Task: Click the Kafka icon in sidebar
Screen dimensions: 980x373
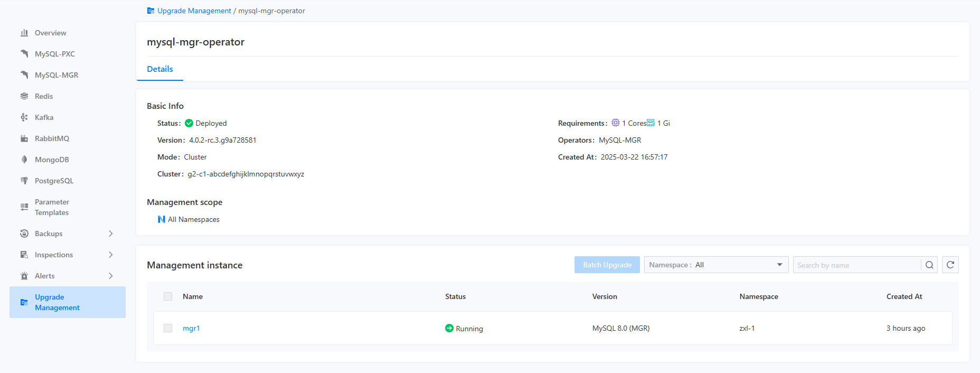Action: [x=24, y=117]
